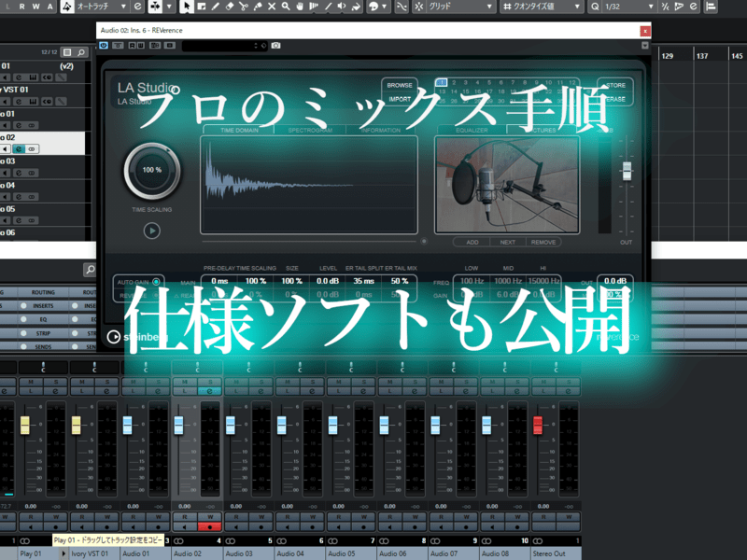Solo the Audio 02 mixer channel

209,382
